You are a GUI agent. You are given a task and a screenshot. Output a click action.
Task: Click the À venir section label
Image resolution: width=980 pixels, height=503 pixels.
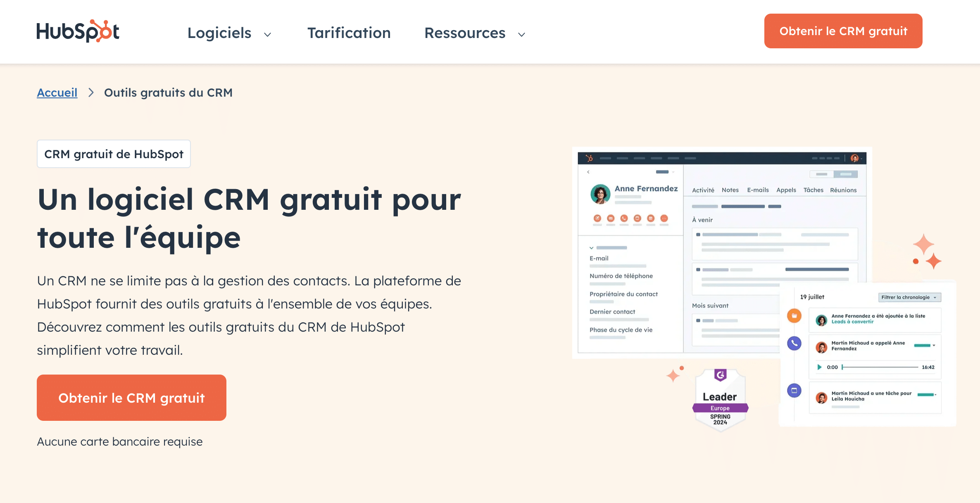702,220
